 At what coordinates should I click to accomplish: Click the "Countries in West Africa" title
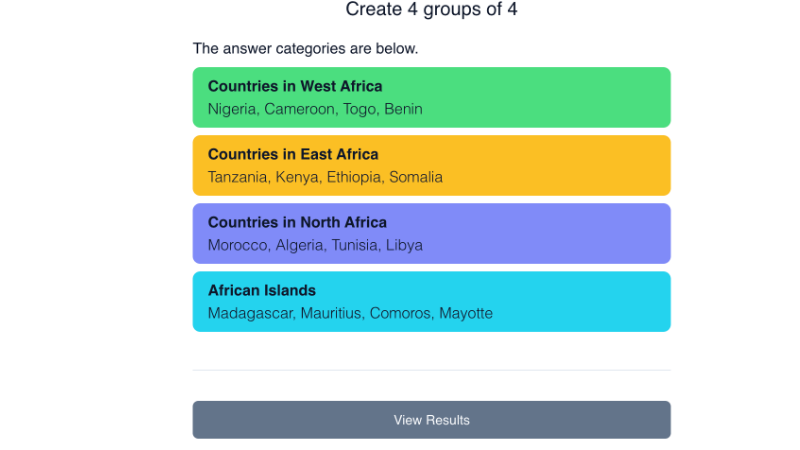tap(295, 86)
